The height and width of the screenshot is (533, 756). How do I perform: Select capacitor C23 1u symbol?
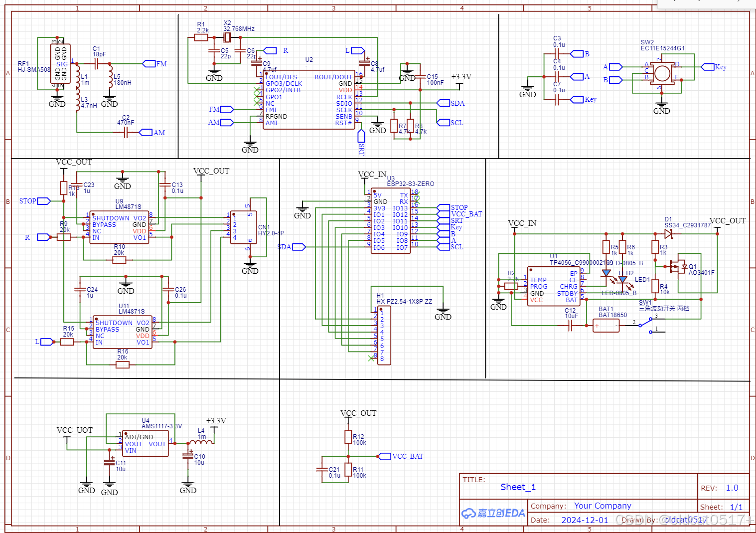[76, 185]
